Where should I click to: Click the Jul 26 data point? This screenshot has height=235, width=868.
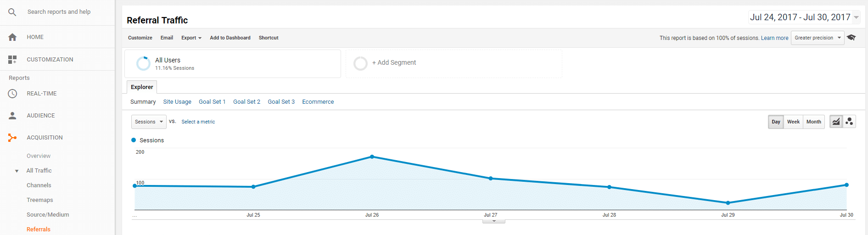coord(372,157)
